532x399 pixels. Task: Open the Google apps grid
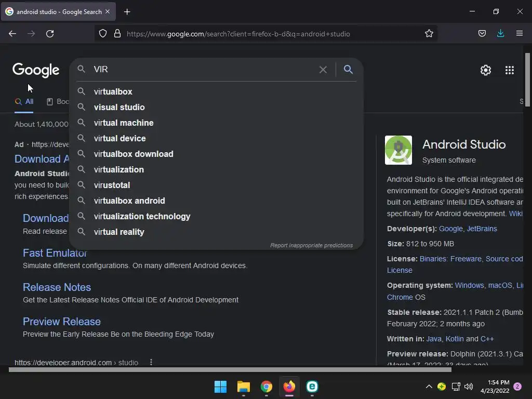(509, 70)
